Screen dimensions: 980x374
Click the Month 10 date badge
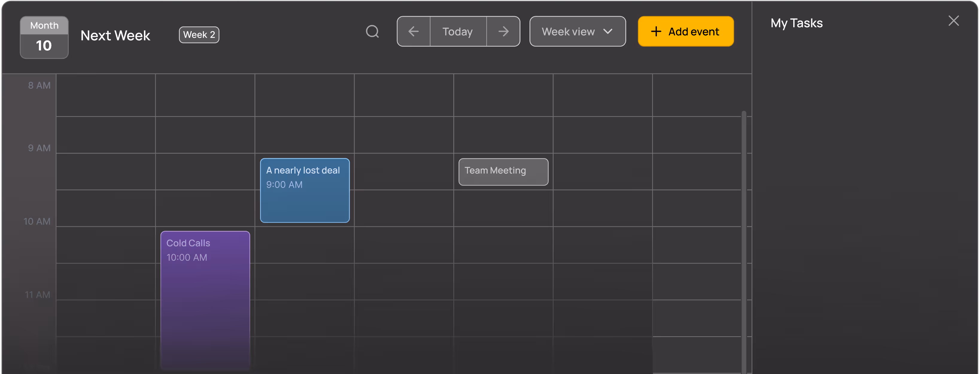(x=44, y=37)
